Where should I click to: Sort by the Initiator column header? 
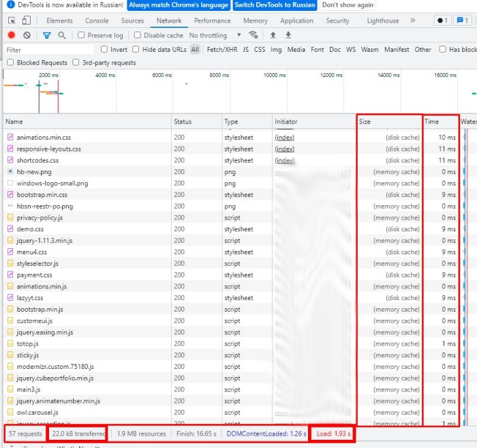[x=314, y=121]
